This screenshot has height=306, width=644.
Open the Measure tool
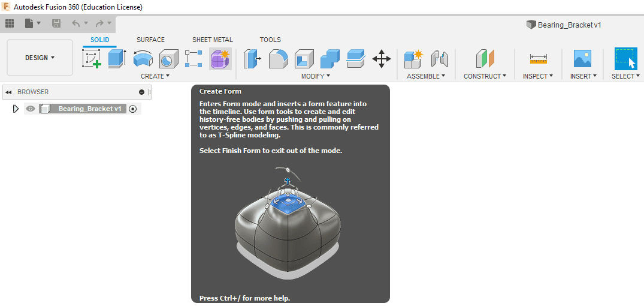(x=538, y=59)
